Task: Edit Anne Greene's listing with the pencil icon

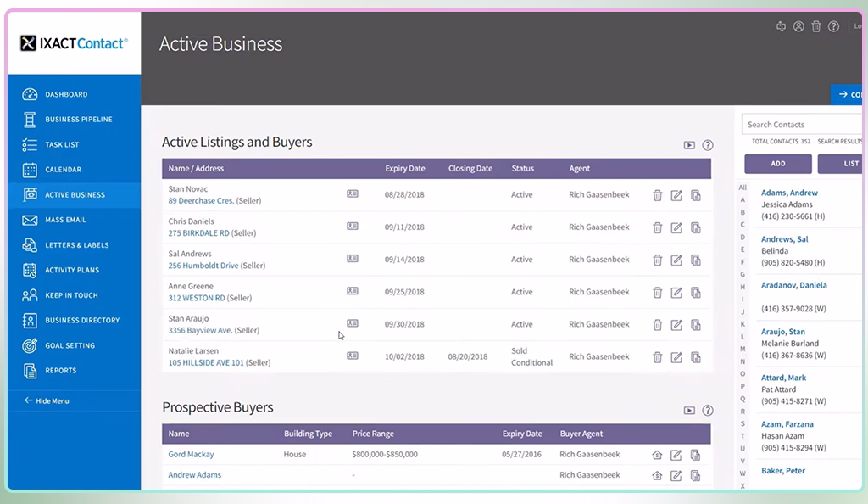Action: [x=677, y=292]
